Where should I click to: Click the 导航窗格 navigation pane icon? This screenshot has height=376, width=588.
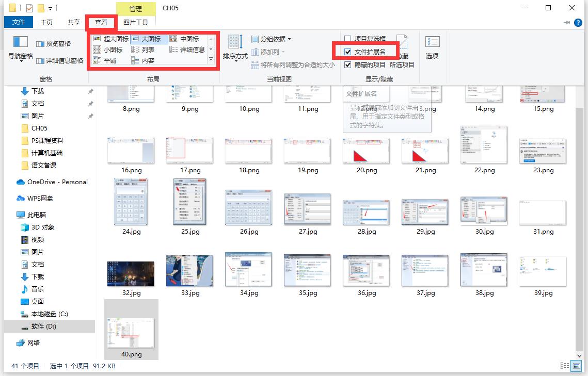[20, 42]
